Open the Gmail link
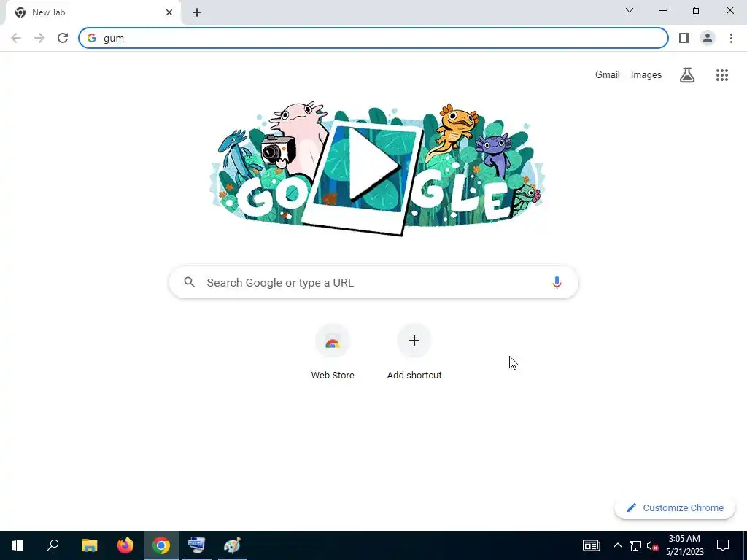This screenshot has height=560, width=747. [608, 75]
